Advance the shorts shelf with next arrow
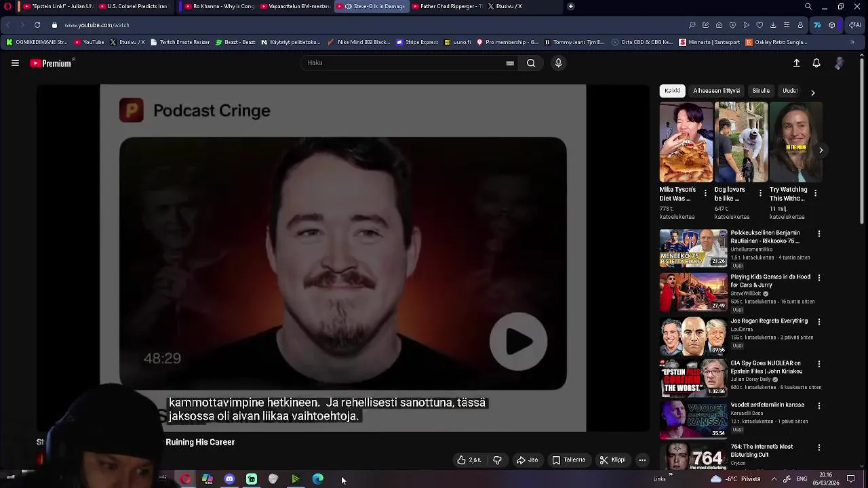Screen dimensions: 868x488 tap(821, 150)
